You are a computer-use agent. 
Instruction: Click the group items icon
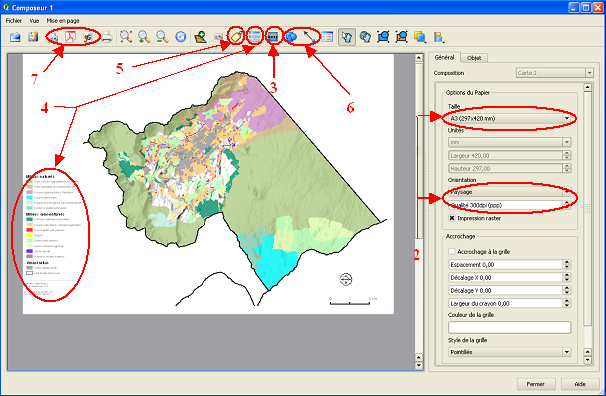point(383,37)
